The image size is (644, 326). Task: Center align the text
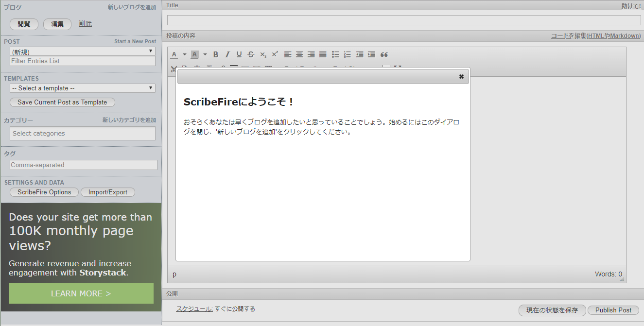pos(299,54)
